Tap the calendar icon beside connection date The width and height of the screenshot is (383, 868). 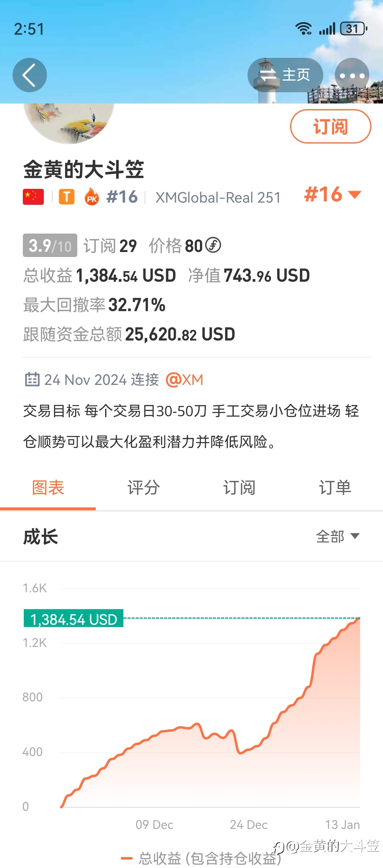click(32, 379)
